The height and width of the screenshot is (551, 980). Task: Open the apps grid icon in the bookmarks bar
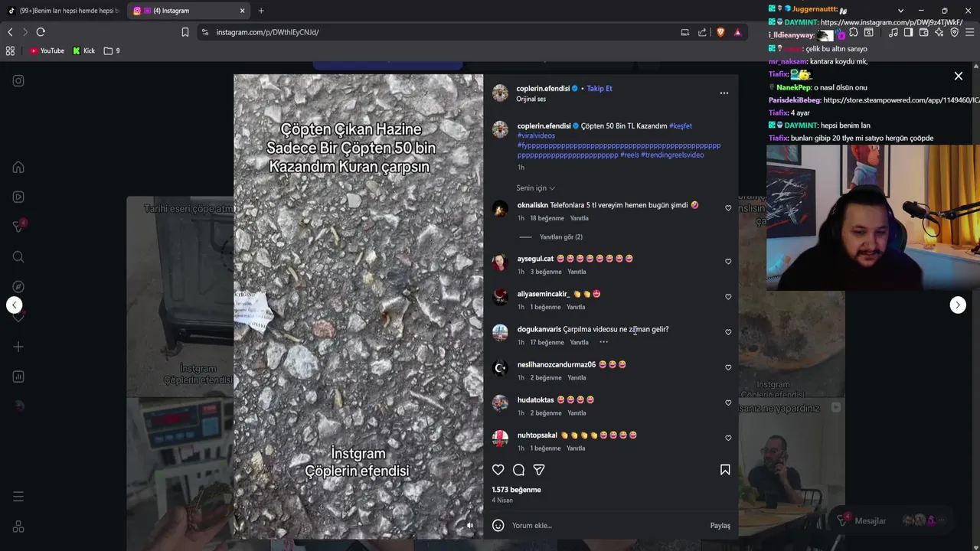click(x=10, y=51)
